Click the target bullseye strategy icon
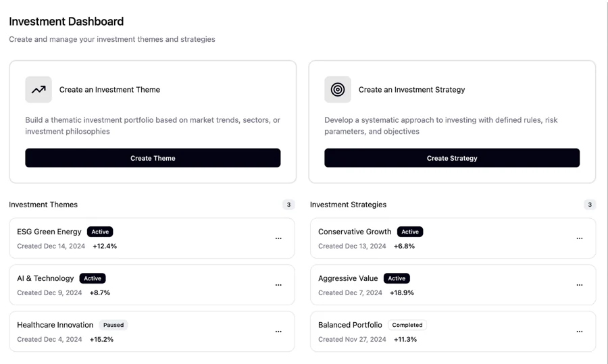 338,90
